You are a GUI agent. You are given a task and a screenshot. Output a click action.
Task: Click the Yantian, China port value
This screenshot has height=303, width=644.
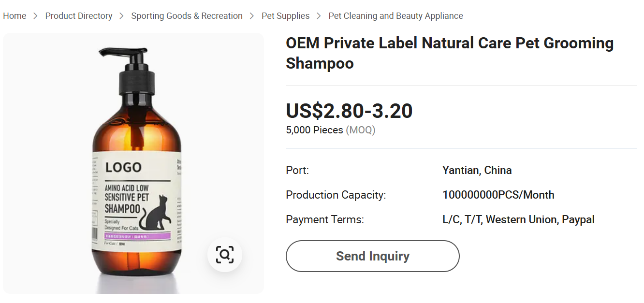[x=477, y=170]
